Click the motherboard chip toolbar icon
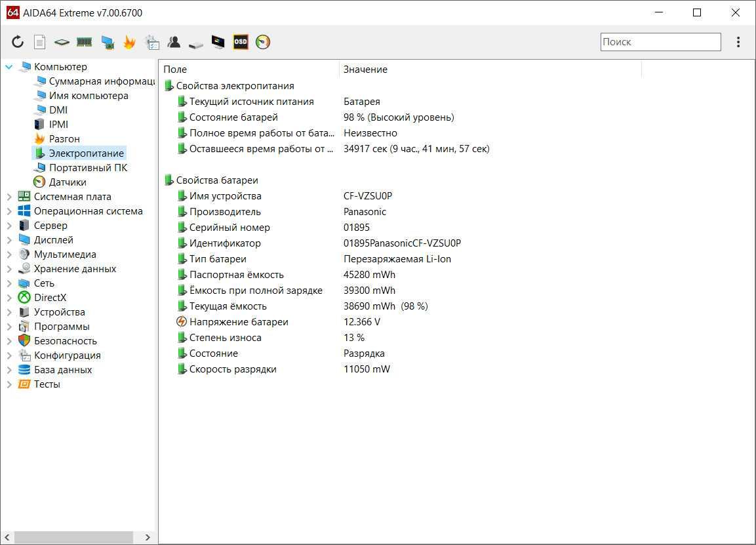Screen dimensions: 756x545 (62, 43)
